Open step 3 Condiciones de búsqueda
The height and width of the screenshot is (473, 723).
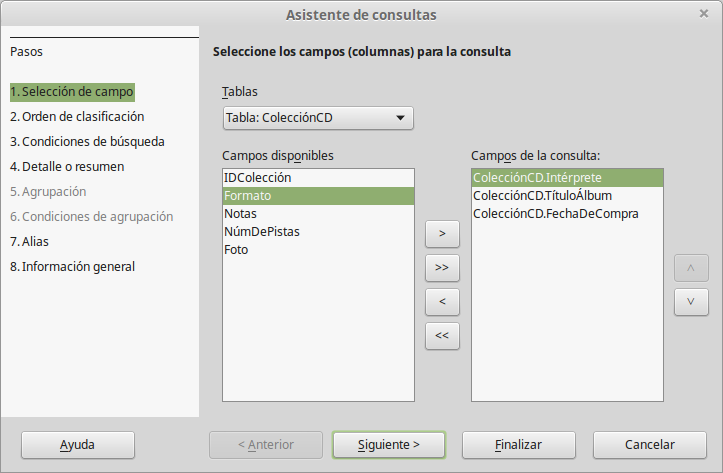click(x=87, y=141)
